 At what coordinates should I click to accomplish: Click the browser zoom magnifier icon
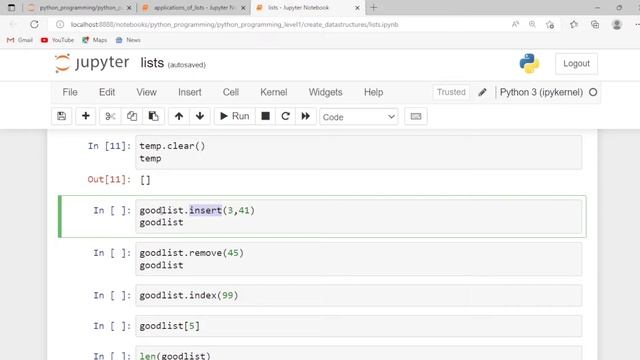(532, 24)
